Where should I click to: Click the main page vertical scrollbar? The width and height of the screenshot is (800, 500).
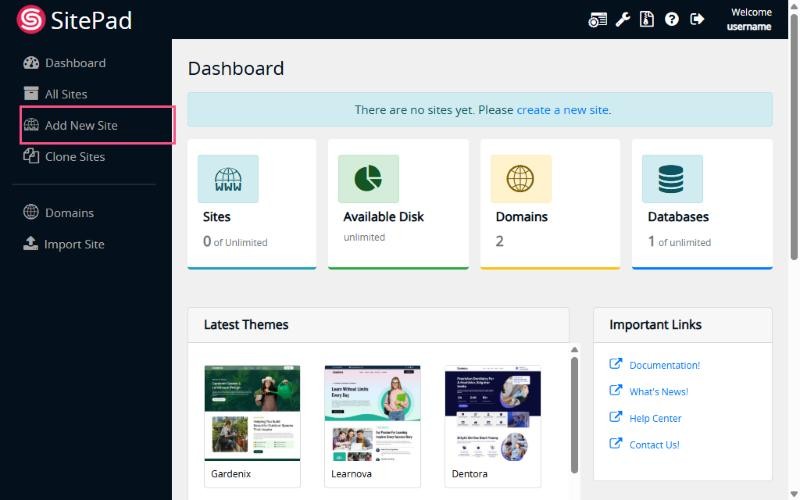[794, 138]
